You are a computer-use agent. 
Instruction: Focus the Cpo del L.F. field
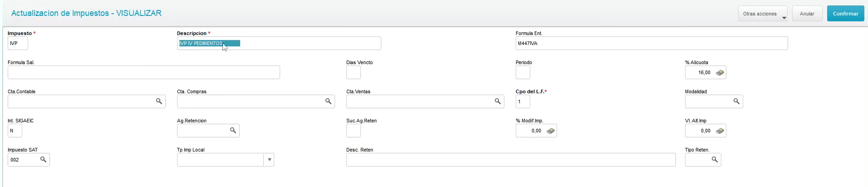[523, 101]
